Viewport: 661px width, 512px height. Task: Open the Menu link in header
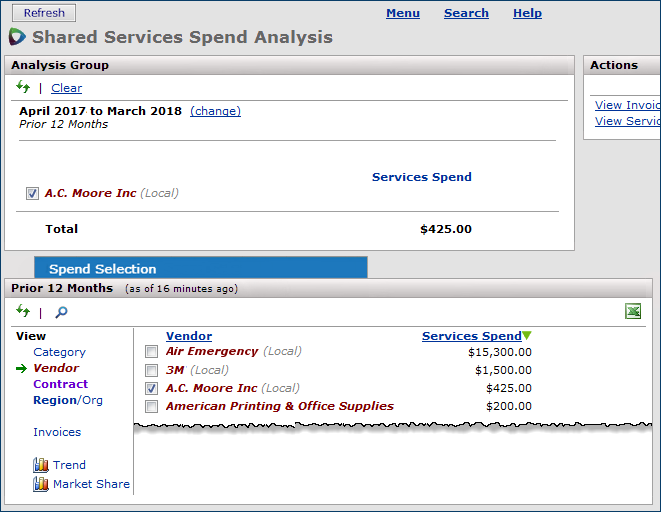click(403, 13)
